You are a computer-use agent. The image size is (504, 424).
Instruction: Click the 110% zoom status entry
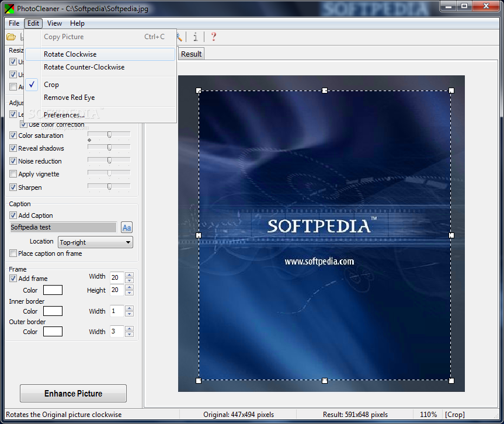point(428,415)
